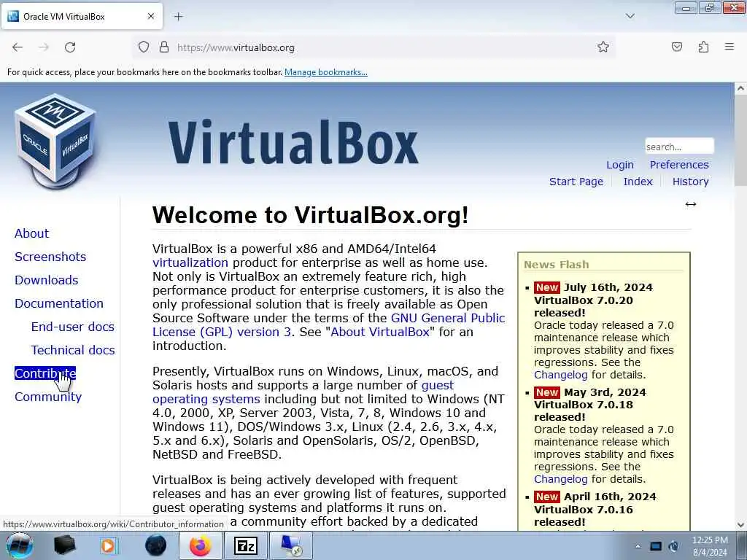Open the computer monitor taskbar icon

[291, 545]
